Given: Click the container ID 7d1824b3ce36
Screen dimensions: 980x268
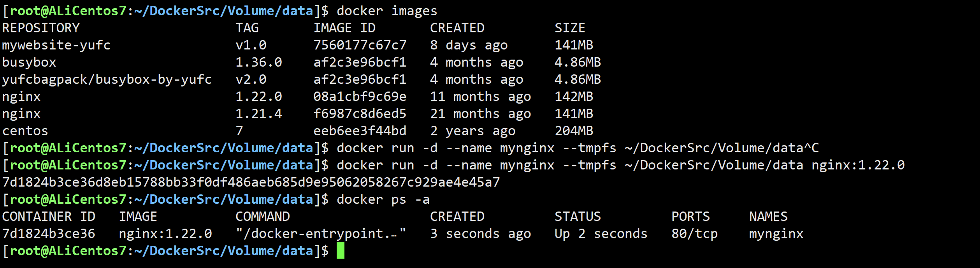Looking at the screenshot, I should point(49,234).
